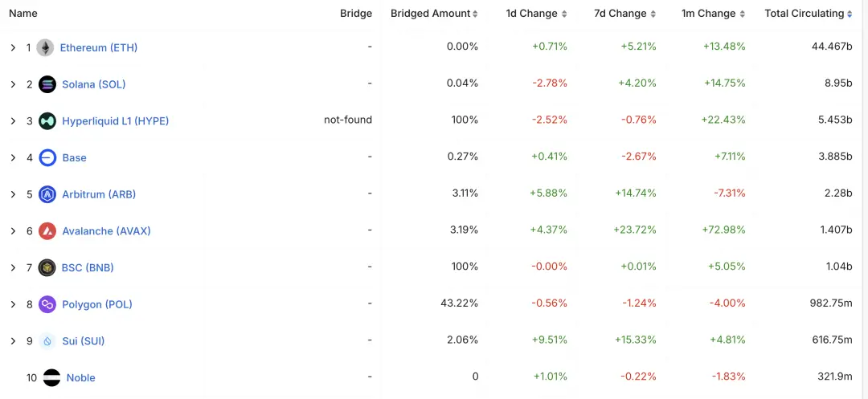Click the Polygon purple logo icon
The width and height of the screenshot is (868, 399).
click(x=47, y=304)
